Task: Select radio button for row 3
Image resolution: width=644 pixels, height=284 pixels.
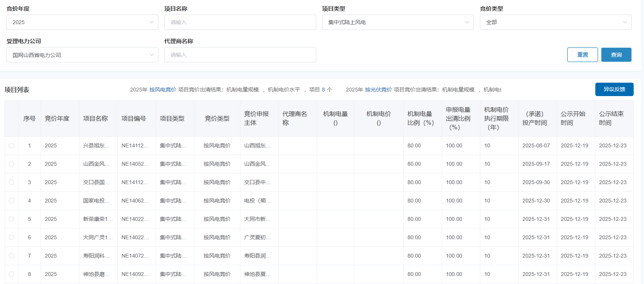Action: [11, 182]
